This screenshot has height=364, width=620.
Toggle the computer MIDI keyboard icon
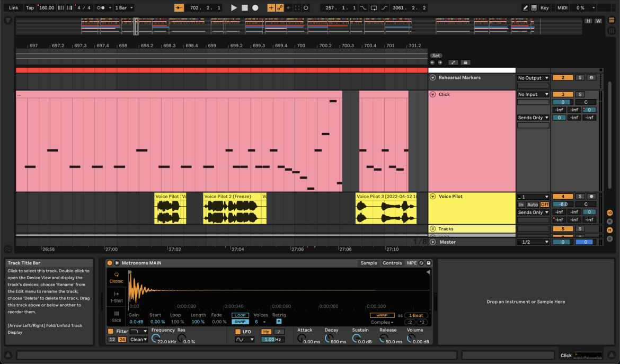534,7
